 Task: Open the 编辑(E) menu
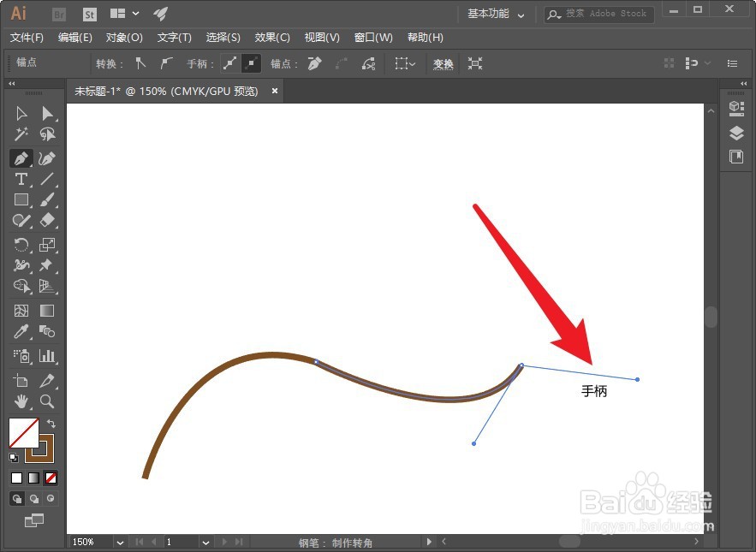point(74,37)
